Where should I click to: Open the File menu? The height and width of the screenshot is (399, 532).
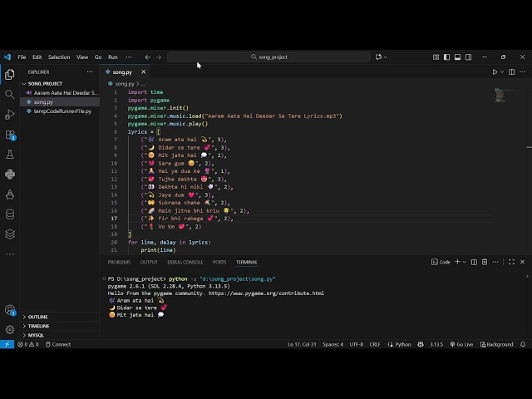tap(22, 57)
